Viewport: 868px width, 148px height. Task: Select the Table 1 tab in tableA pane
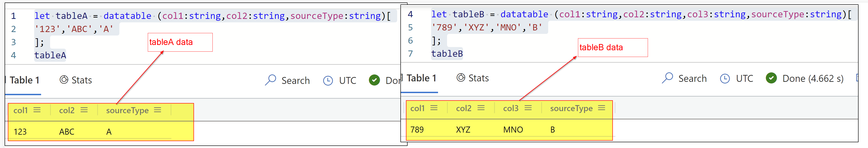[25, 80]
